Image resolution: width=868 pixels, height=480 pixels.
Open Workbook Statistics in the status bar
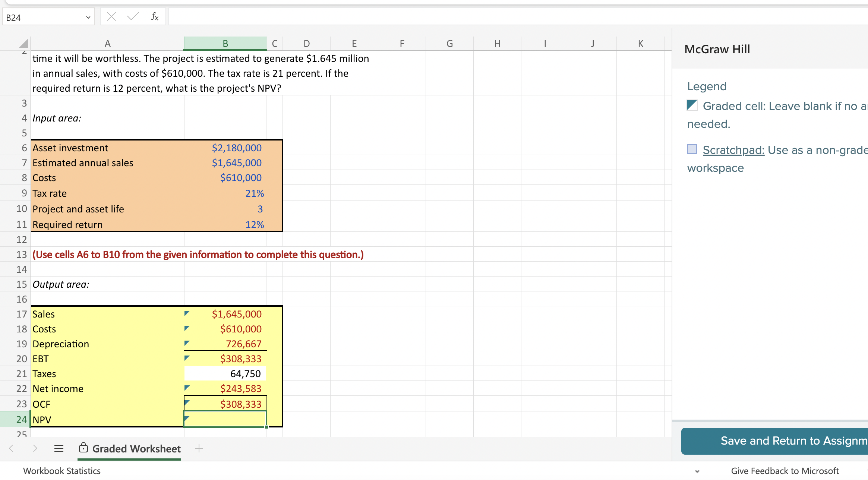(62, 471)
